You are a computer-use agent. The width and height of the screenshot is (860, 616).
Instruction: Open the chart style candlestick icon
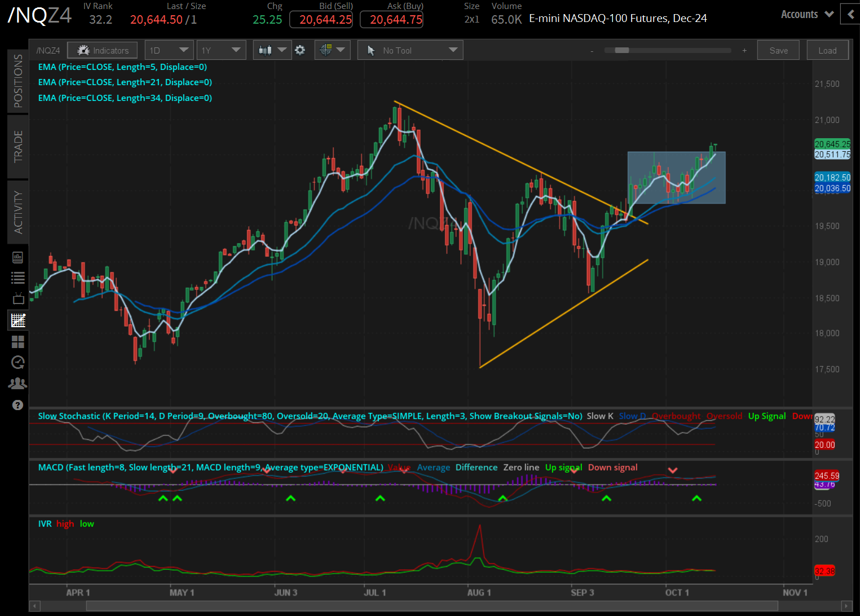265,50
